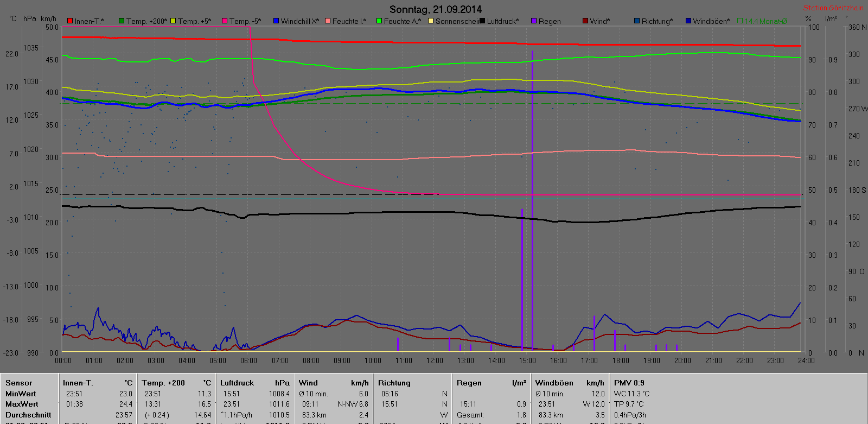Click the 06:00 time axis tick

point(248,360)
